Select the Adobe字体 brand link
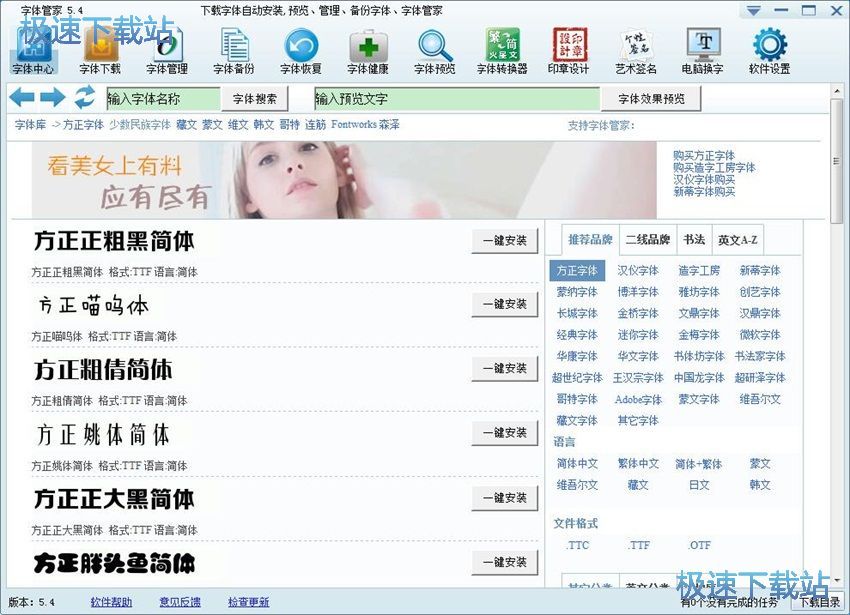 click(x=638, y=400)
